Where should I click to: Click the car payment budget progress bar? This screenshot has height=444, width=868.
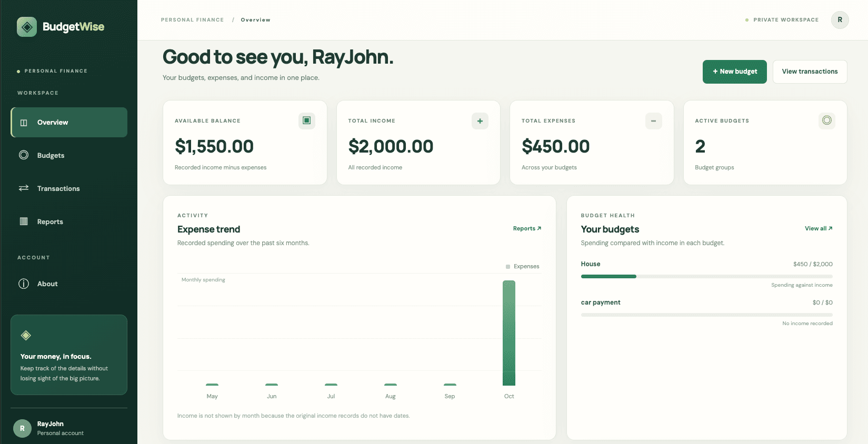coord(707,315)
